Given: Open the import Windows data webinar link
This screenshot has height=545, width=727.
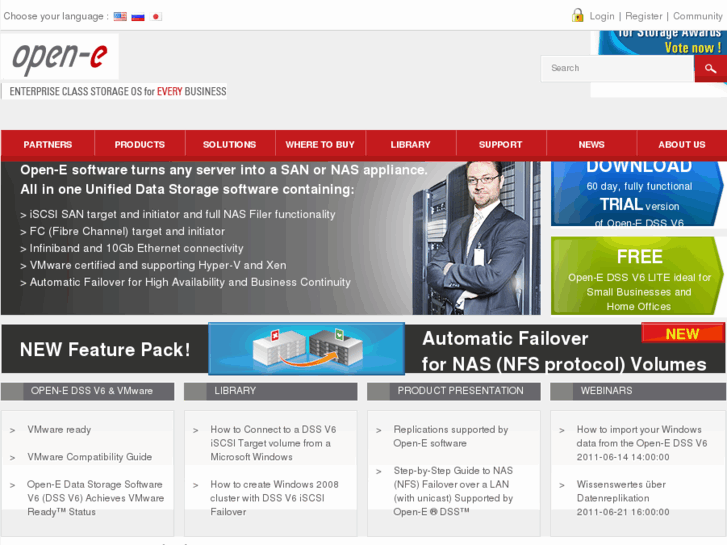Looking at the screenshot, I should 642,443.
